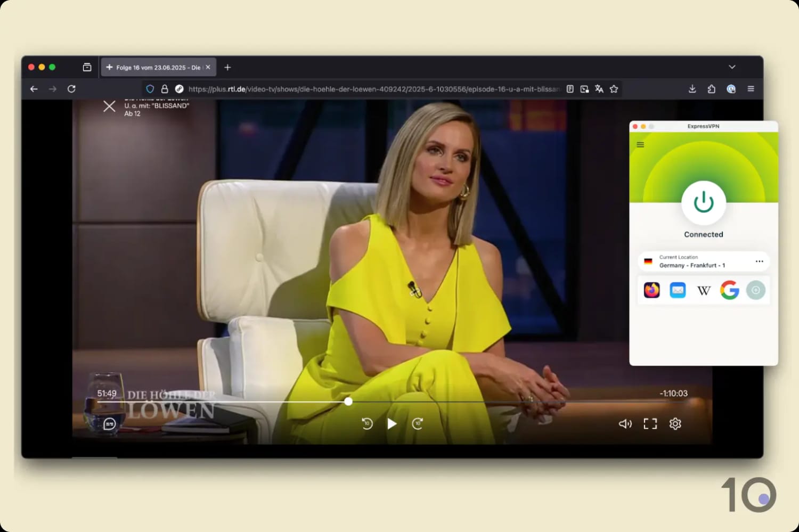Open the Wikipedia shortcut in ExpressVPN
Screen dimensions: 799x532
(x=704, y=290)
